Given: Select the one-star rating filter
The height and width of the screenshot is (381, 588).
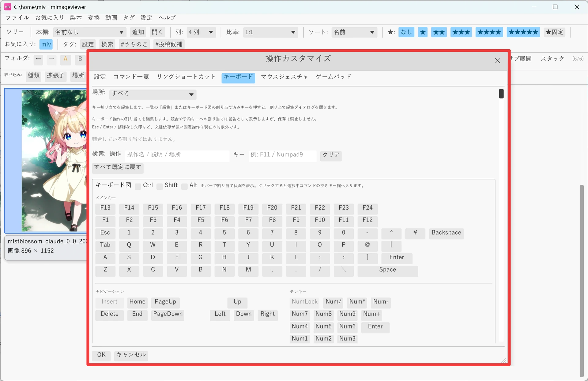Looking at the screenshot, I should pyautogui.click(x=423, y=32).
